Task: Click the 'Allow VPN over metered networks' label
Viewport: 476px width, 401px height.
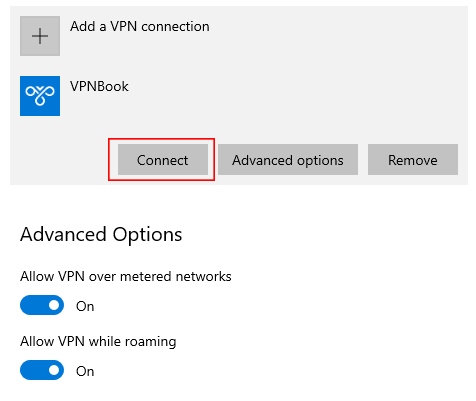Action: coord(126,277)
